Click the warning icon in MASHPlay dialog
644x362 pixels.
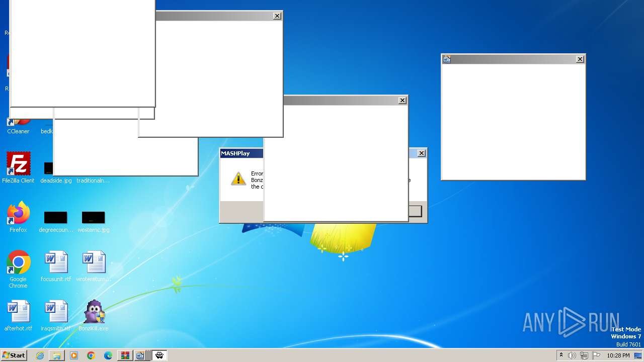pos(238,178)
